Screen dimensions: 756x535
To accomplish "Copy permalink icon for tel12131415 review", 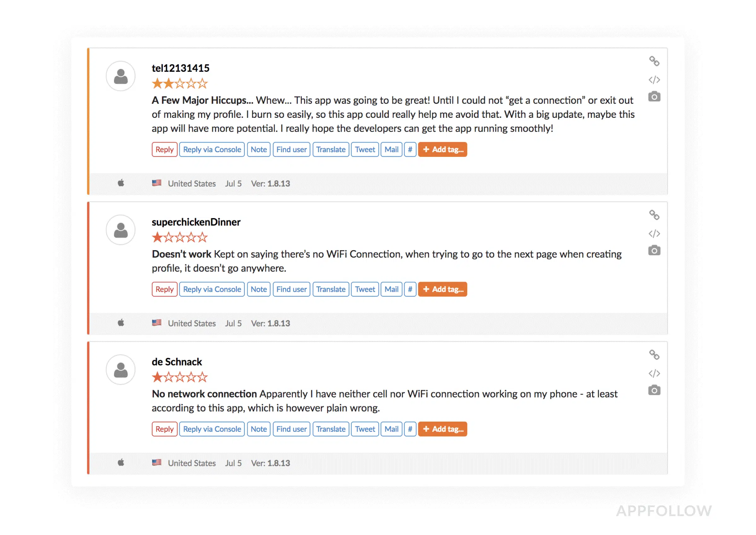I will coord(654,61).
